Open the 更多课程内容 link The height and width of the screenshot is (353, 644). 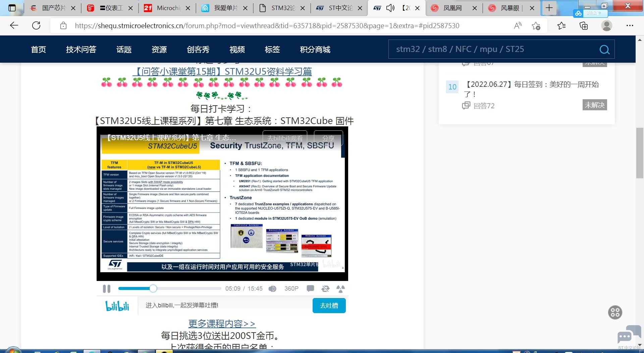point(222,324)
